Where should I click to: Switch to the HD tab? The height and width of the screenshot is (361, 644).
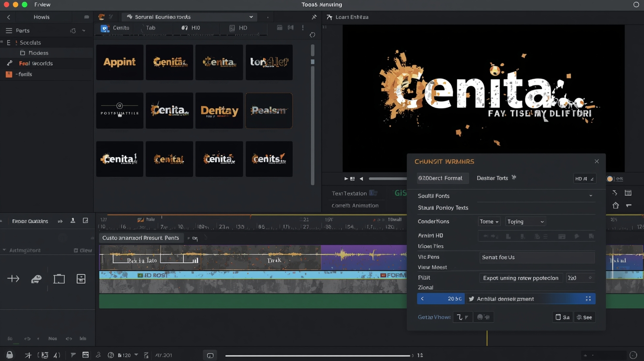(238, 28)
